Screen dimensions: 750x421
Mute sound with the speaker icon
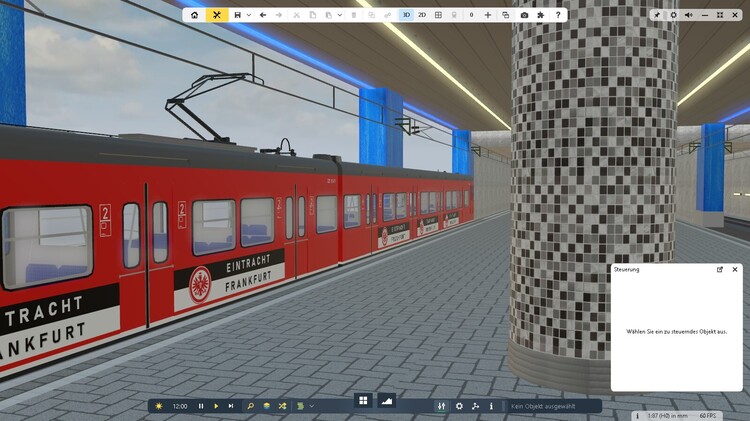click(x=689, y=15)
